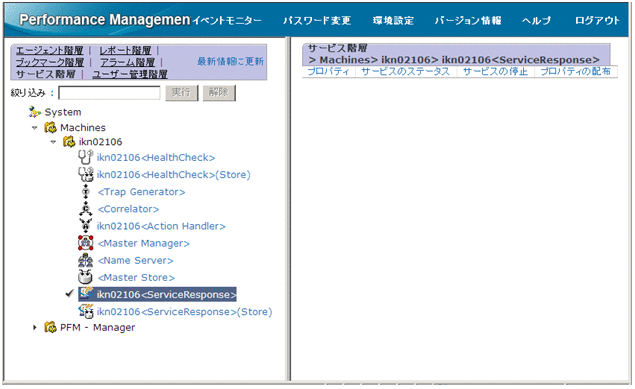
Task: Click the Action Handler icon
Action: pyautogui.click(x=85, y=226)
